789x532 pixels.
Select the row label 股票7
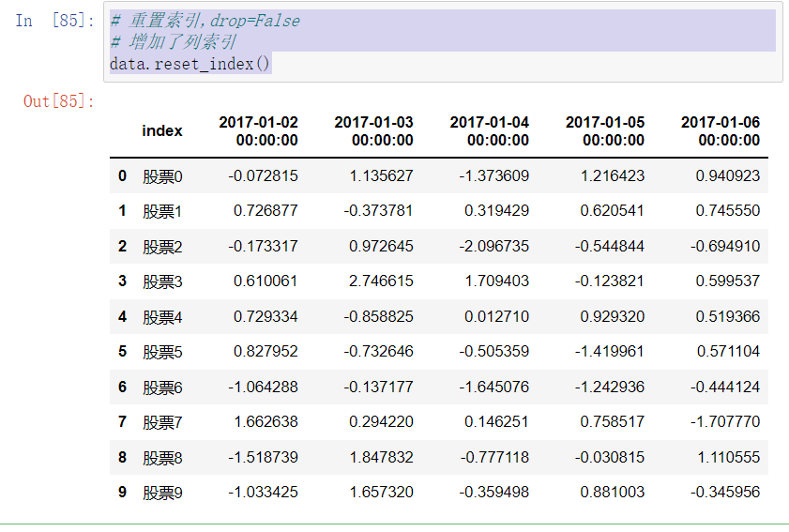(x=162, y=422)
